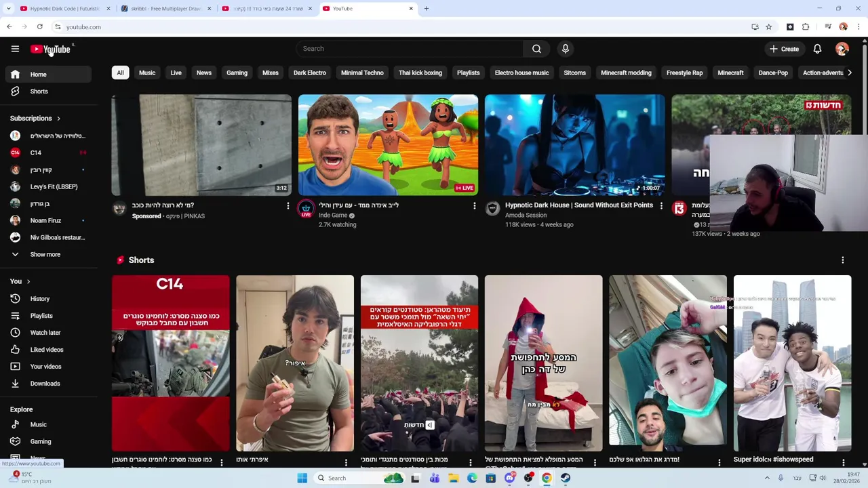Viewport: 868px width, 488px height.
Task: Open options for sponsored PINKAS video
Action: [288, 206]
